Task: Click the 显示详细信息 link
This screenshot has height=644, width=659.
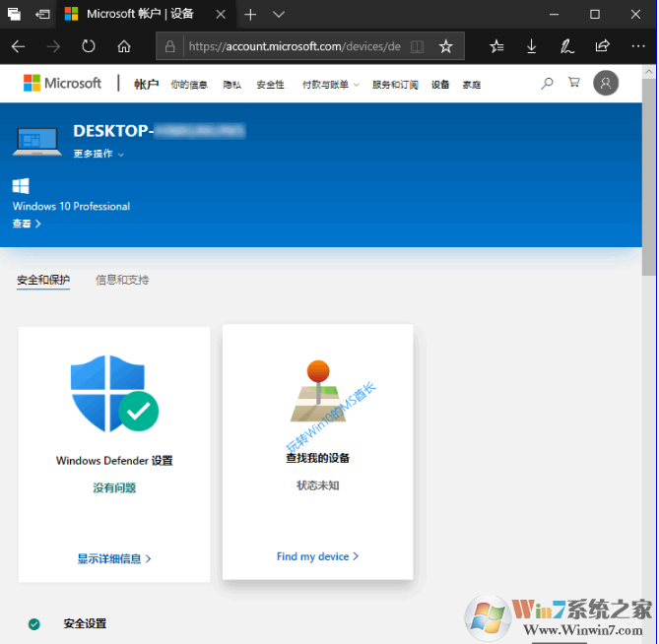Action: (x=114, y=558)
